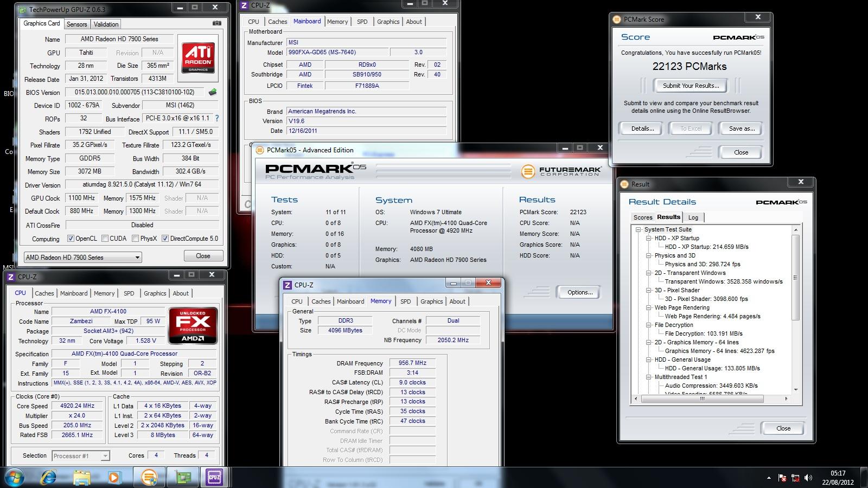Click the Result tree vertical scrollbar thumb
The image size is (868, 488).
[x=795, y=277]
